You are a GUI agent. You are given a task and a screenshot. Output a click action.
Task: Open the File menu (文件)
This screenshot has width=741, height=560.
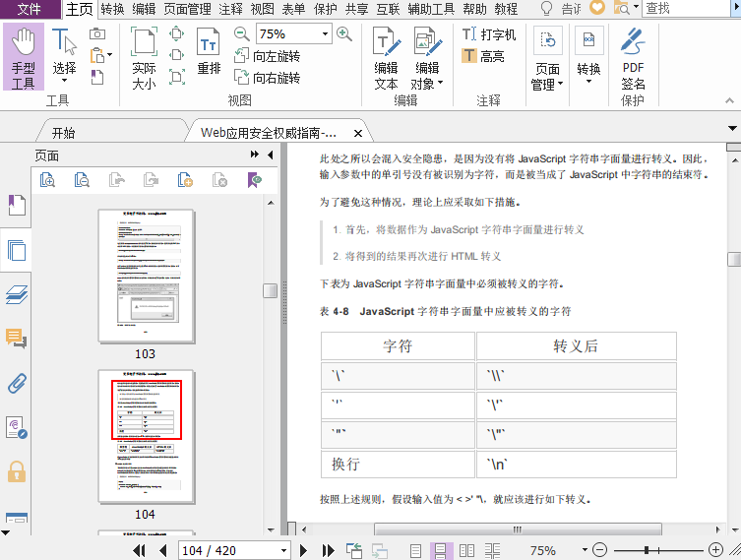[x=30, y=9]
